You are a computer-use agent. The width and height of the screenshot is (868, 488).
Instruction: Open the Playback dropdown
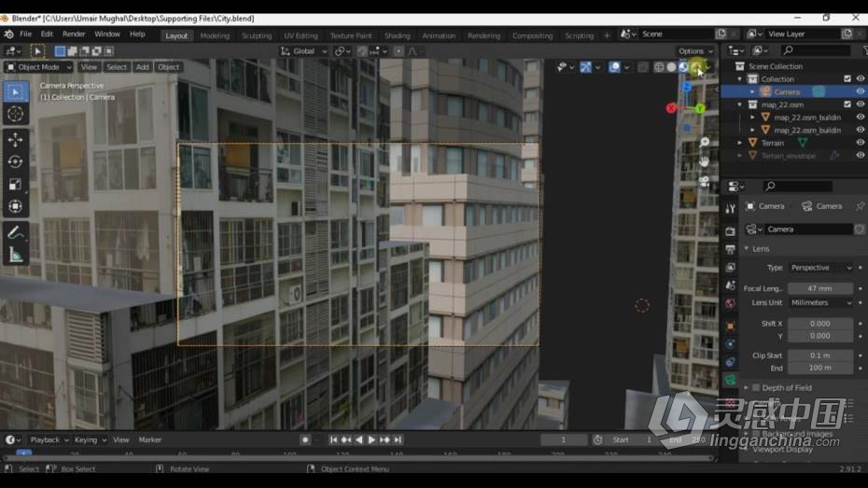point(49,439)
